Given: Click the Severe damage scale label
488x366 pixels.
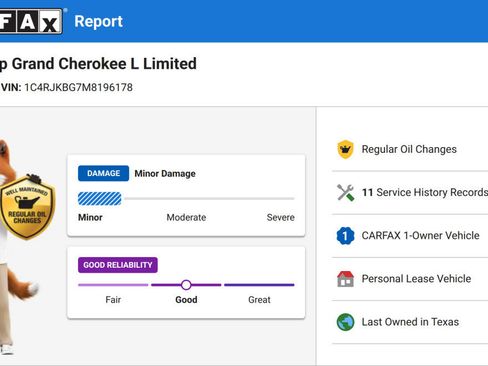Looking at the screenshot, I should [x=280, y=217].
